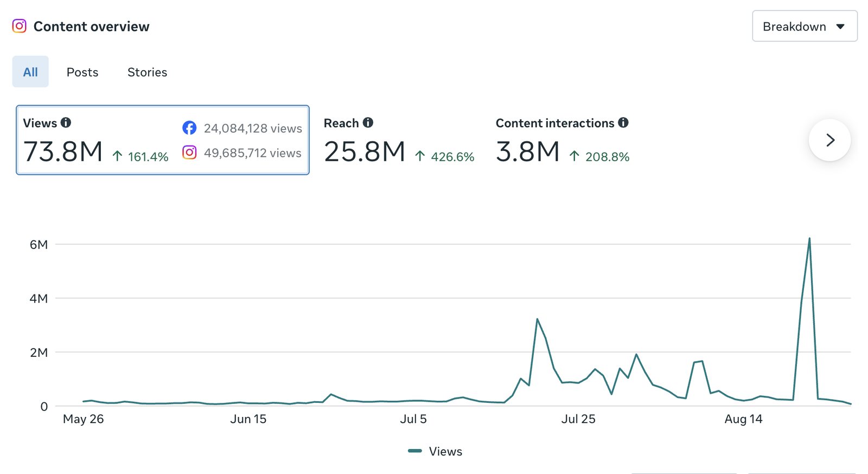Viewport: 868px width, 474px height.
Task: Switch to the Posts tab
Action: (82, 72)
